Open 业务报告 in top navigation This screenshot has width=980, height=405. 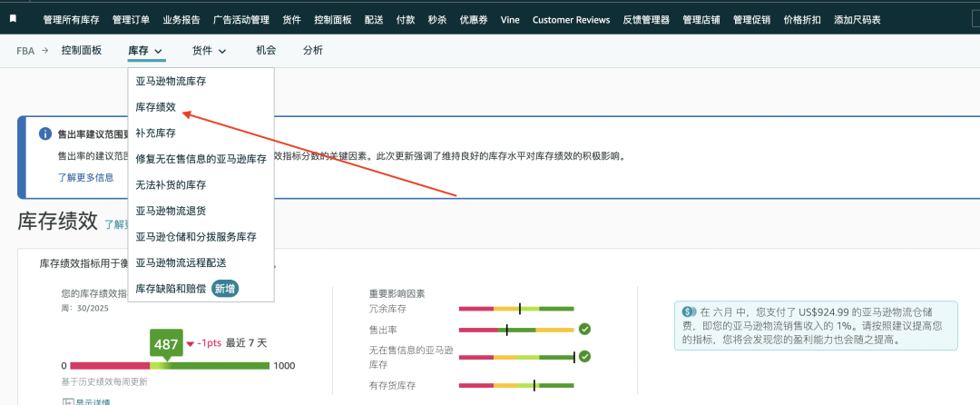181,19
